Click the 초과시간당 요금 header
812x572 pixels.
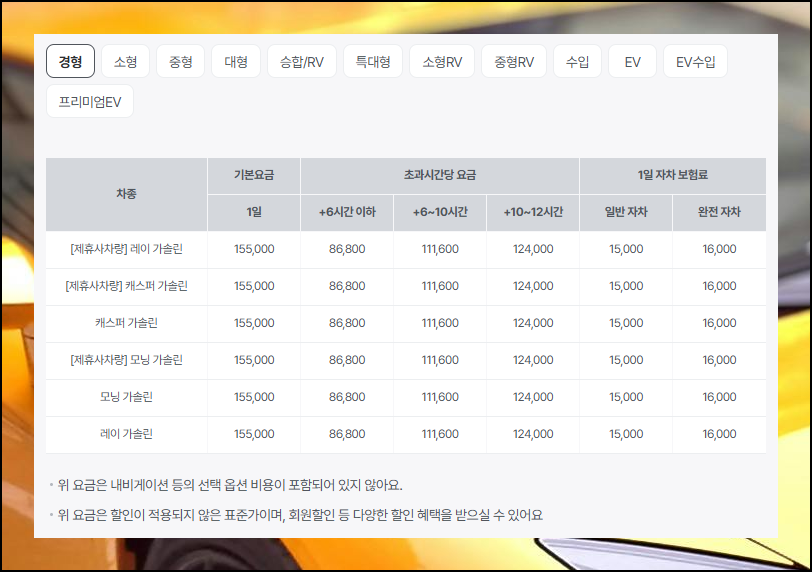pyautogui.click(x=440, y=175)
